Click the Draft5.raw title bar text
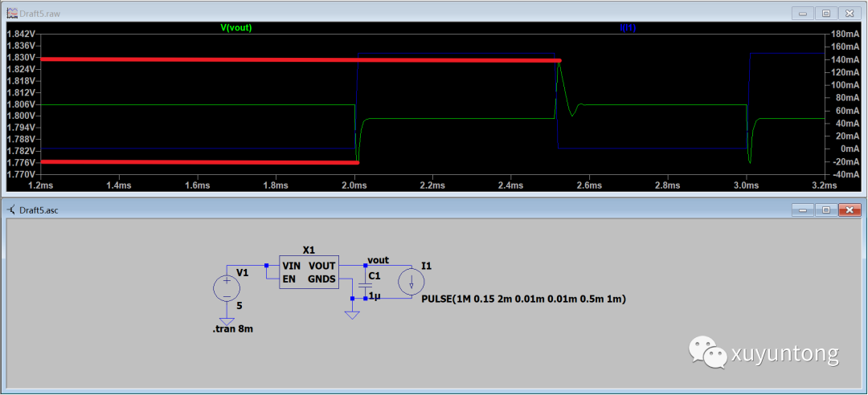868x395 pixels. pyautogui.click(x=39, y=13)
